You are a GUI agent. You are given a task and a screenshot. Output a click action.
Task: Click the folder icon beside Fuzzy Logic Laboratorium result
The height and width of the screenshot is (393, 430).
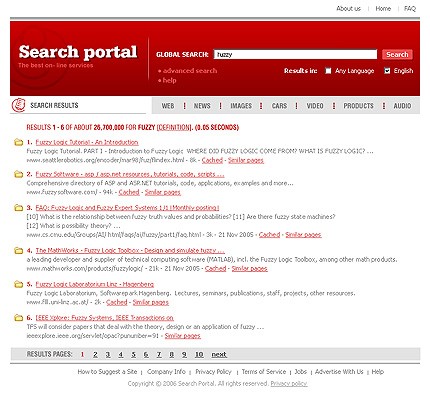click(19, 284)
